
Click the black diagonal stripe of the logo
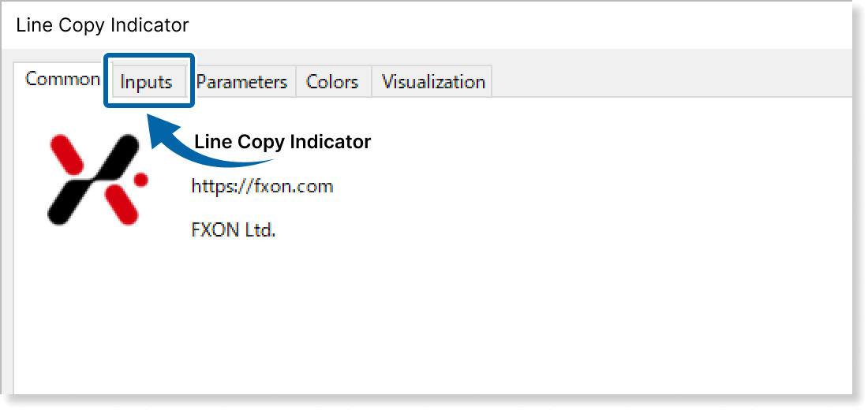pyautogui.click(x=95, y=180)
